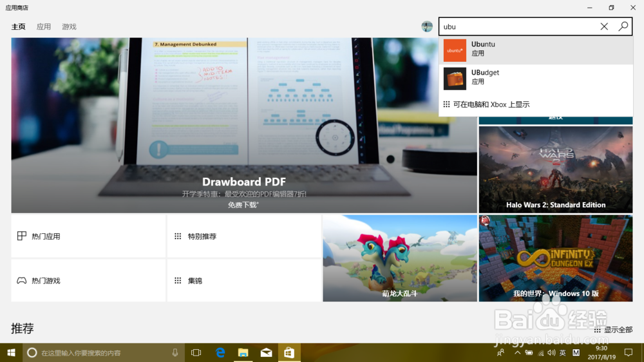This screenshot has height=362, width=644.
Task: Clear the search box text
Action: tap(604, 26)
